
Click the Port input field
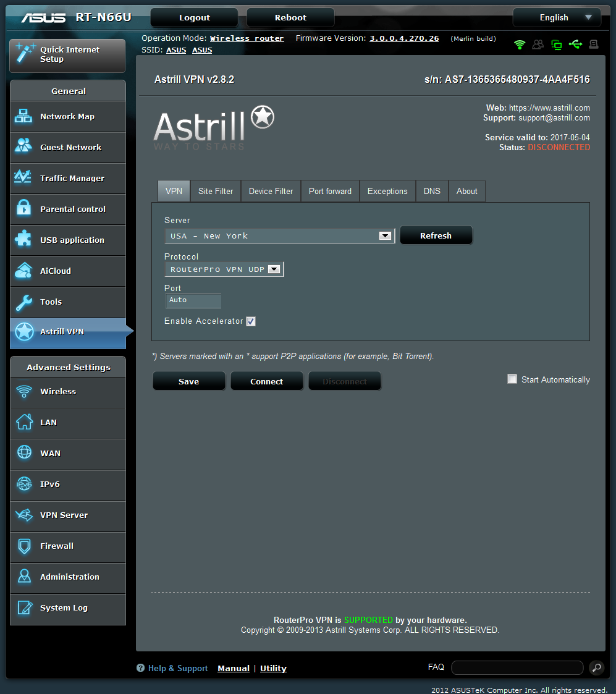click(x=193, y=300)
